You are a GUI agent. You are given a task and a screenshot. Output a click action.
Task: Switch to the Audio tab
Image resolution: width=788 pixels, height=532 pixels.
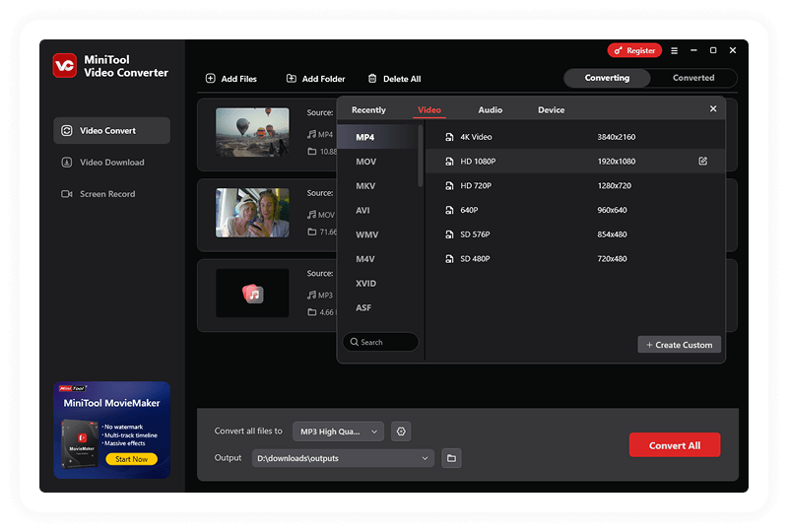[x=490, y=110]
